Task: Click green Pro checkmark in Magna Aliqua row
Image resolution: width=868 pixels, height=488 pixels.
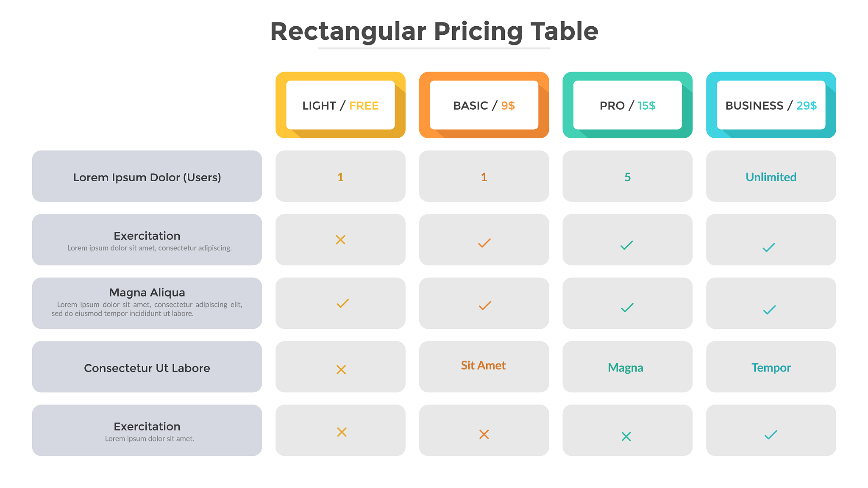Action: point(627,308)
